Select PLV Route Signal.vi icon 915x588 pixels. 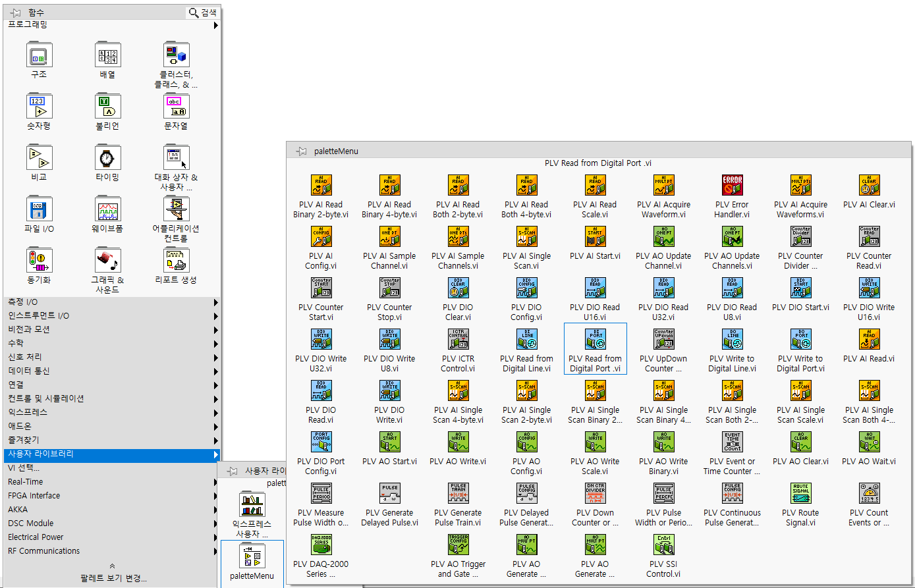800,493
